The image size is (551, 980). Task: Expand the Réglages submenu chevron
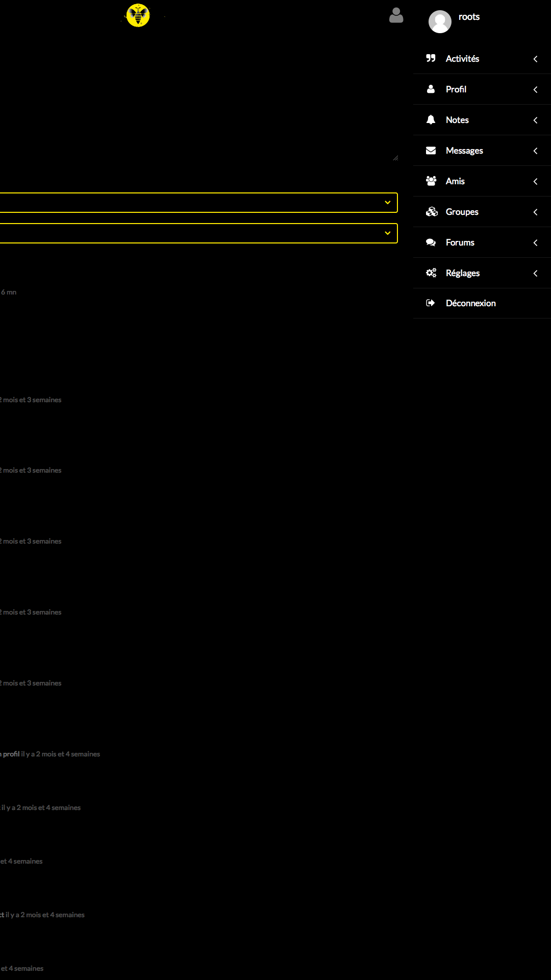click(x=535, y=273)
